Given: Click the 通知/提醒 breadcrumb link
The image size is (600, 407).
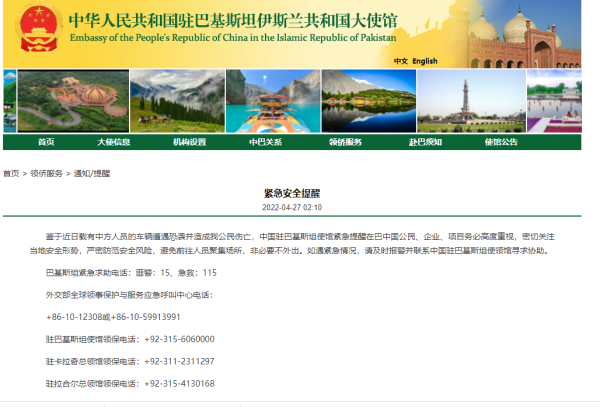Looking at the screenshot, I should tap(92, 173).
